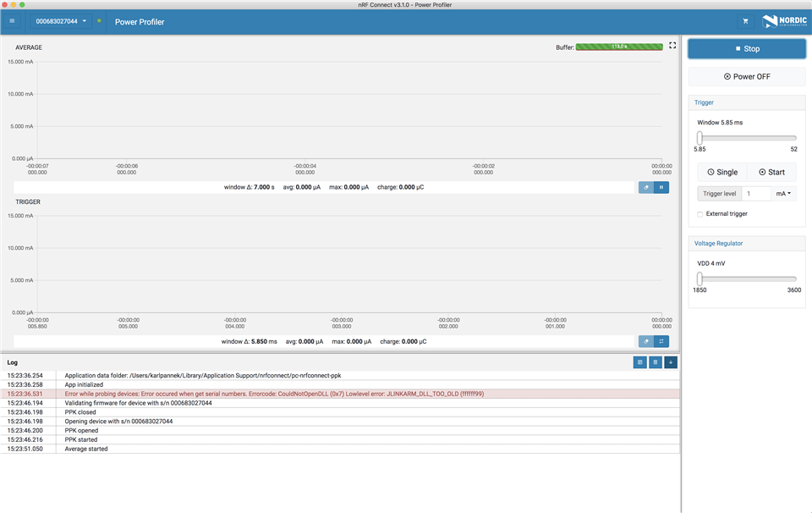The image size is (812, 513).
Task: Click the Power Profiler app title
Action: tap(140, 22)
